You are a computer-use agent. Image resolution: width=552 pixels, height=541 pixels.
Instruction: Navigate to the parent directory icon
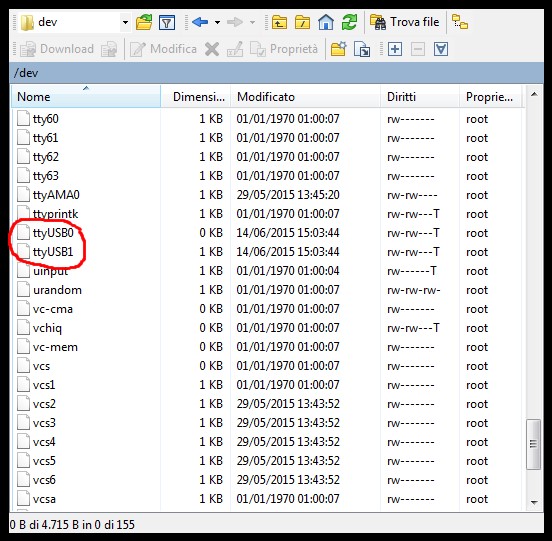point(279,23)
